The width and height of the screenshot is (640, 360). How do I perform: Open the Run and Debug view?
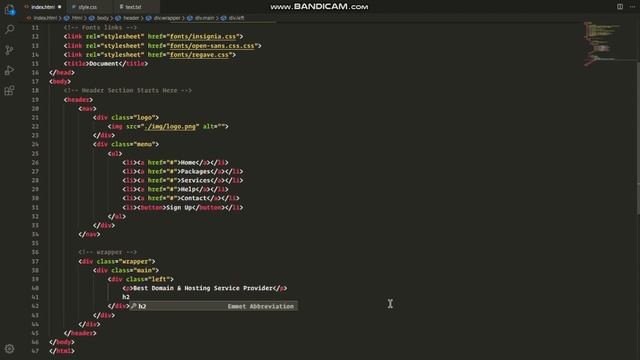click(9, 70)
